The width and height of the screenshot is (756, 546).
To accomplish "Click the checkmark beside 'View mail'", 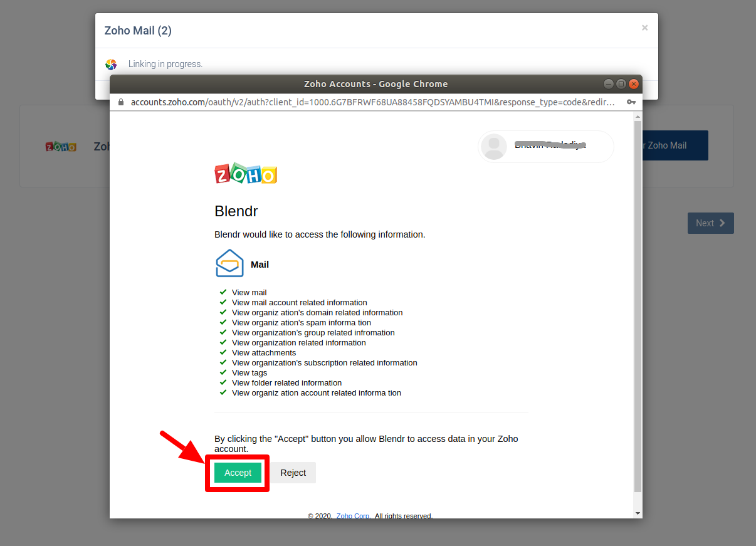I will pyautogui.click(x=223, y=292).
